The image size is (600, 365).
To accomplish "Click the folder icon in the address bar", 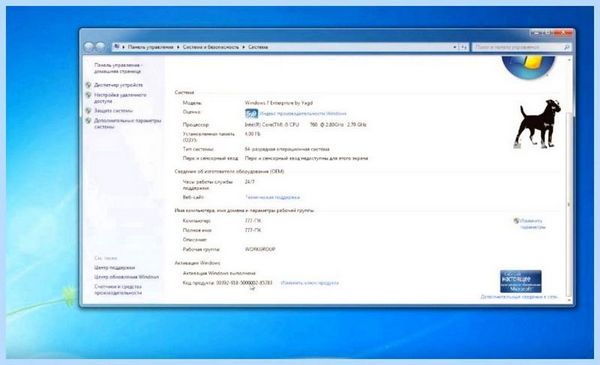I will pos(117,47).
